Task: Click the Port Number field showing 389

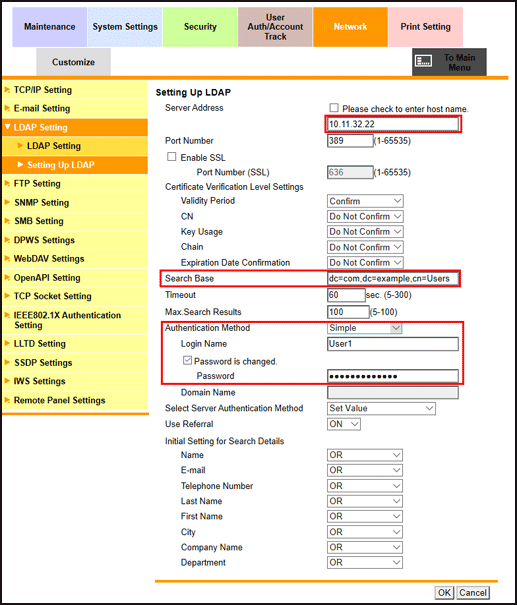Action: tap(350, 140)
